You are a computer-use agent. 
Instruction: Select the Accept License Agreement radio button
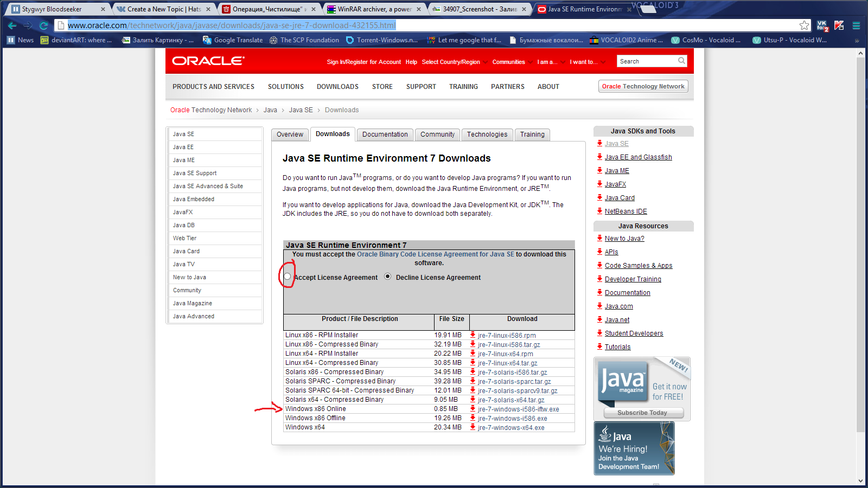click(x=287, y=277)
